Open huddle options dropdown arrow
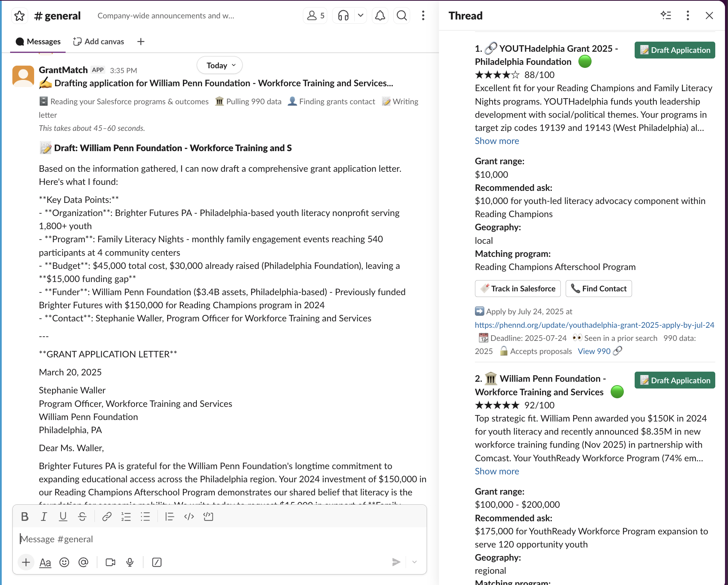728x585 pixels. point(360,16)
